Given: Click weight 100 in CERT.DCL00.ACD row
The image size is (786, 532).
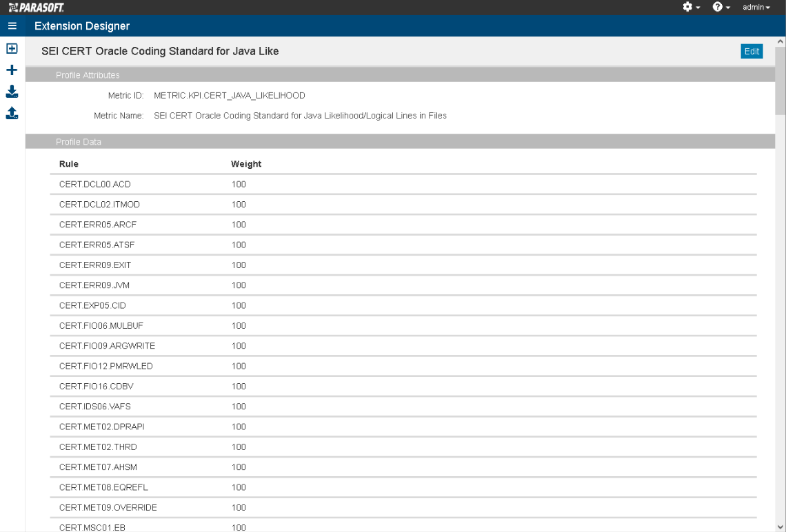Looking at the screenshot, I should click(x=239, y=185).
